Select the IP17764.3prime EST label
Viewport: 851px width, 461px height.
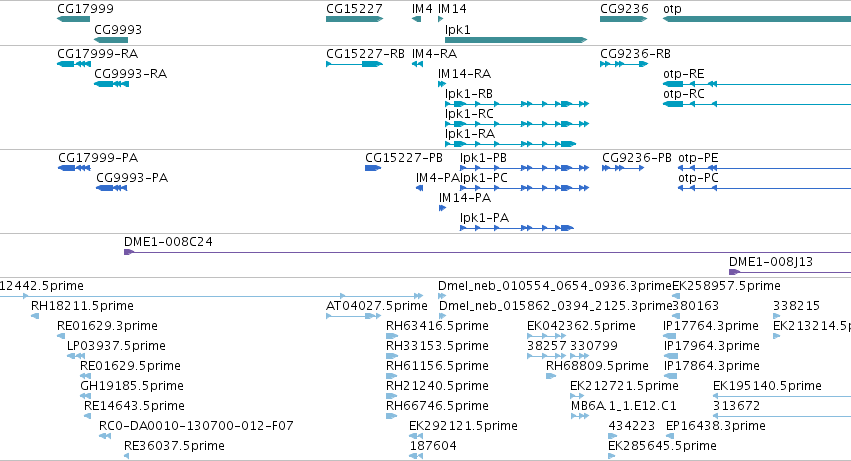coord(711,326)
